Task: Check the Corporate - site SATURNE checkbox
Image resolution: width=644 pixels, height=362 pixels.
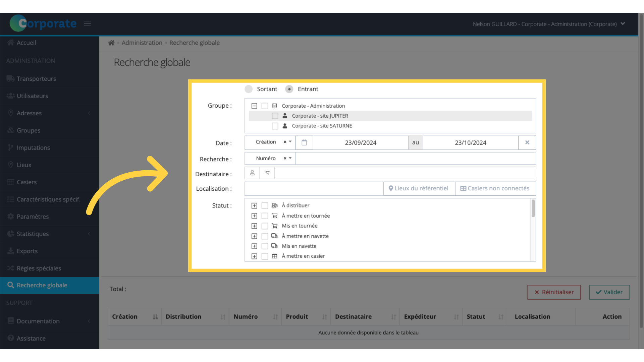Action: [x=275, y=126]
